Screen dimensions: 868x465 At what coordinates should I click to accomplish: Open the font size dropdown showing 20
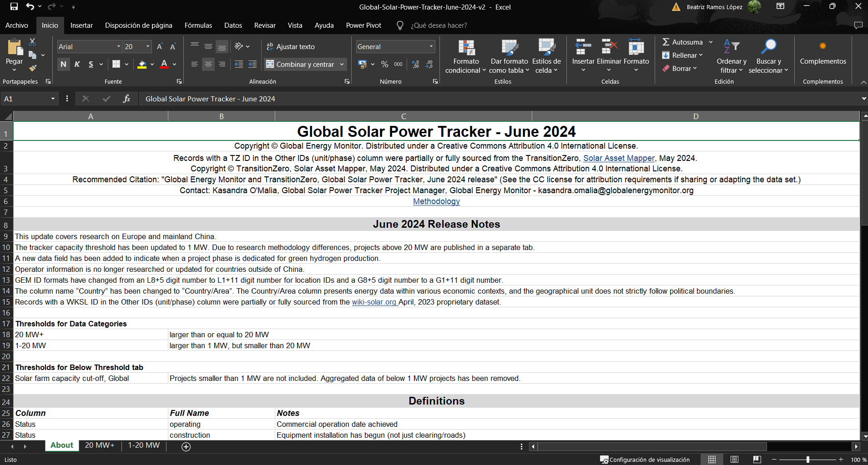pos(148,46)
